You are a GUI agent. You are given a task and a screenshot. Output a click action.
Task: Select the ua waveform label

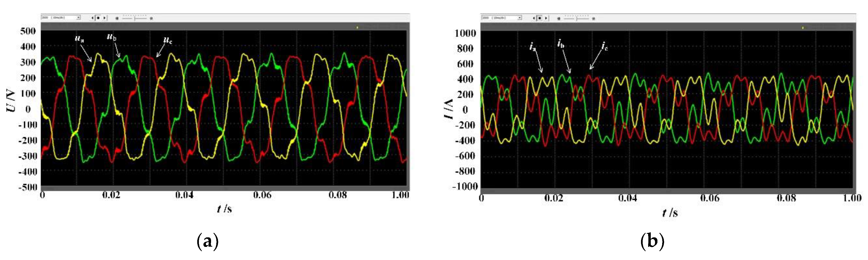tap(79, 38)
